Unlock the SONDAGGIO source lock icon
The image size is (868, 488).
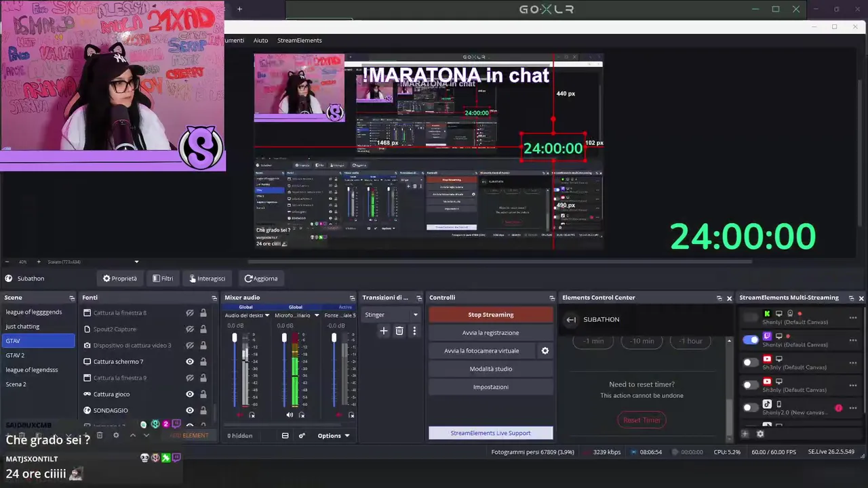tap(203, 410)
